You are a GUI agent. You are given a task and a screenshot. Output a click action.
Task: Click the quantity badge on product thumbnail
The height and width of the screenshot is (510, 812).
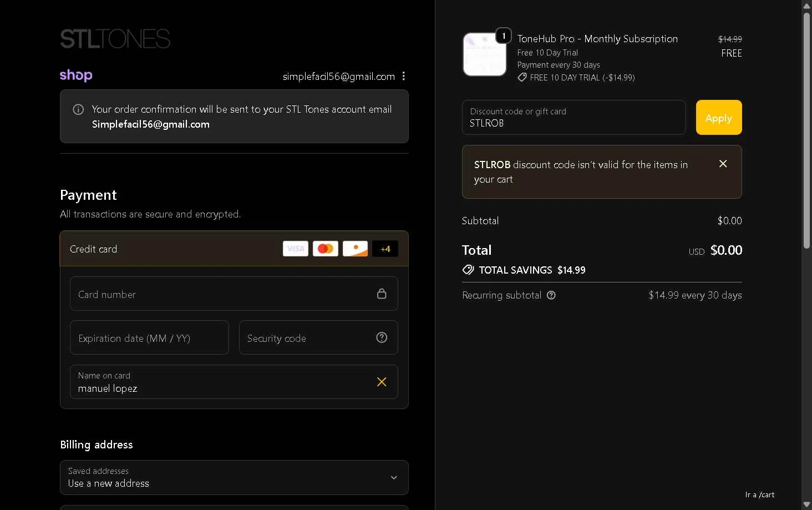[503, 36]
